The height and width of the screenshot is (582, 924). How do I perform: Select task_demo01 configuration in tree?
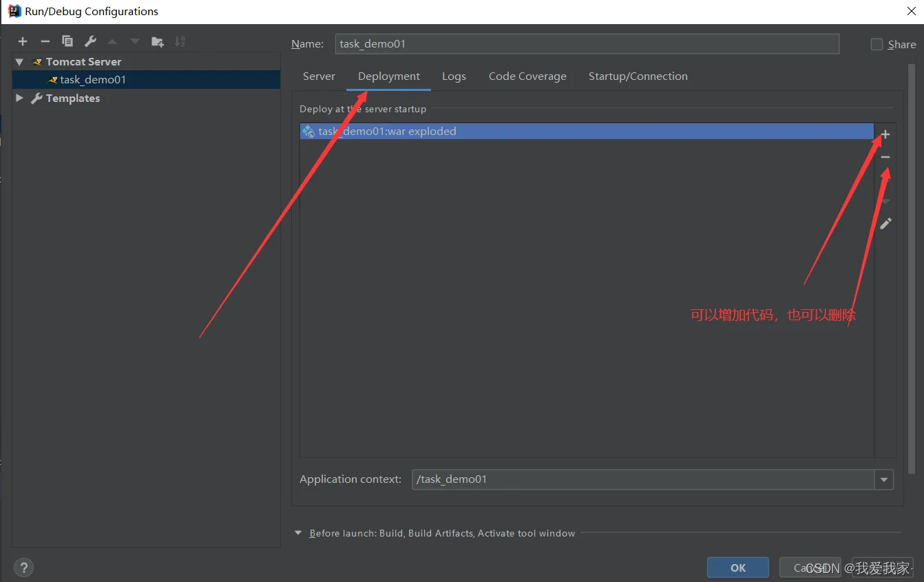pyautogui.click(x=146, y=80)
